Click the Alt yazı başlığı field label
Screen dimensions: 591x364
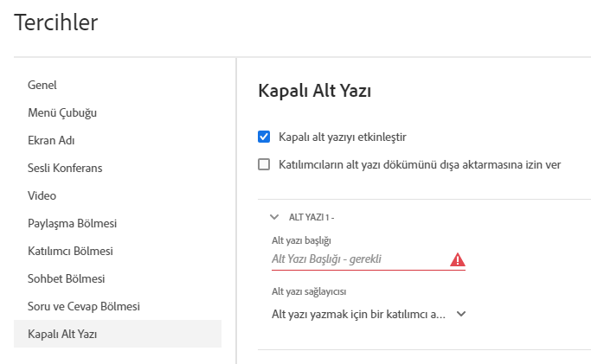(301, 239)
